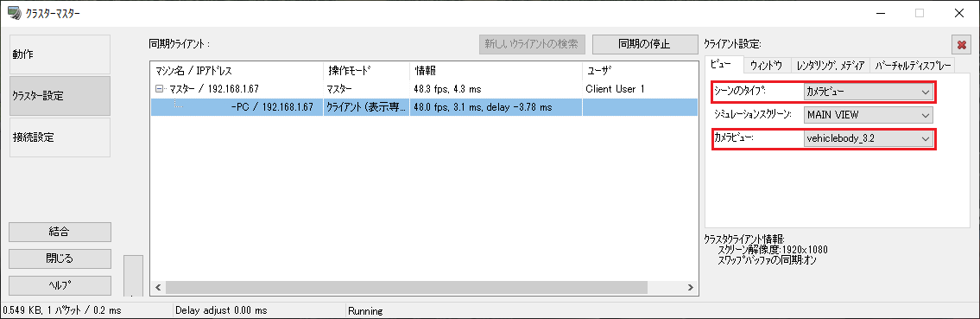This screenshot has height=319, width=980.
Task: Switch to the ウィンドウ tab
Action: point(767,65)
